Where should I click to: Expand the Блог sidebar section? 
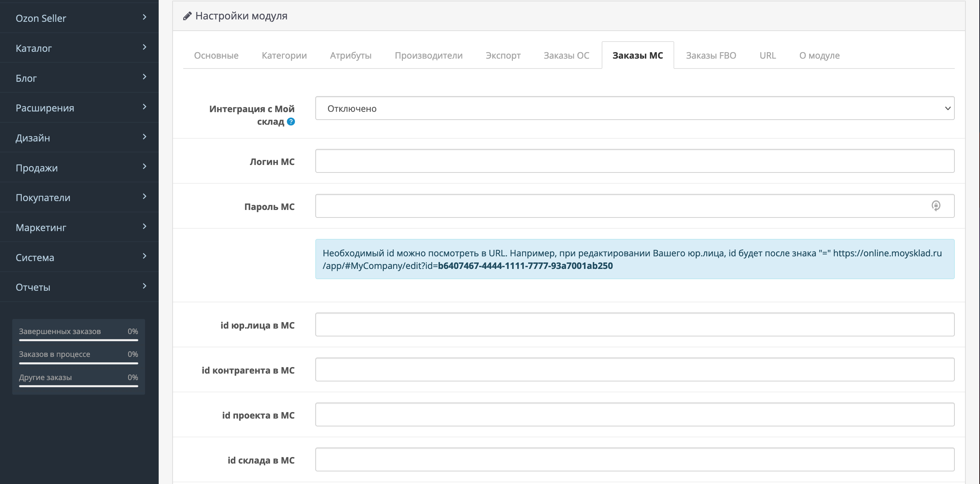coord(79,78)
